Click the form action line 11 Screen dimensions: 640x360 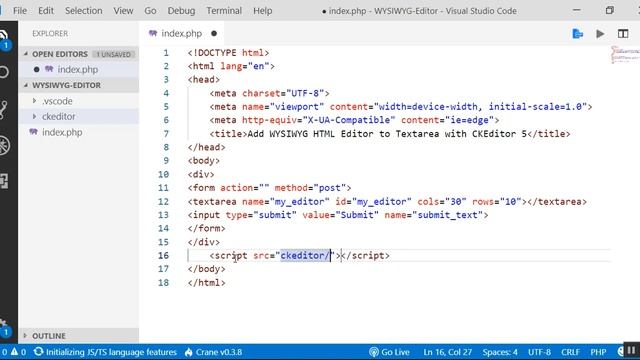[269, 188]
